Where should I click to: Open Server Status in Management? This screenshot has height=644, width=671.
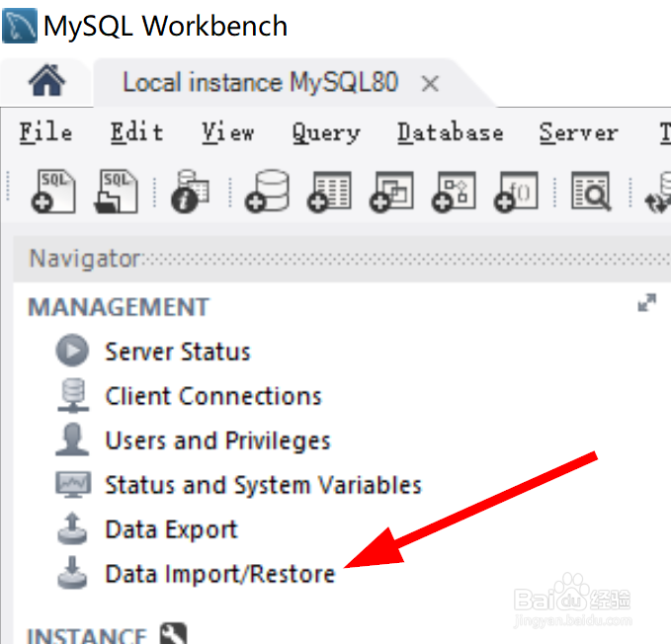click(178, 352)
